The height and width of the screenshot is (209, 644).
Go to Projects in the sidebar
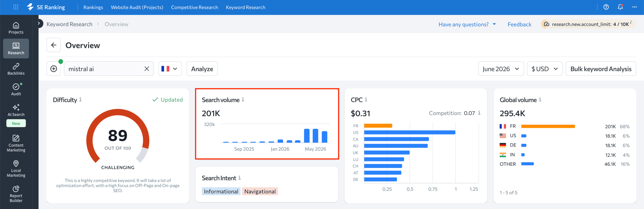[x=16, y=28]
